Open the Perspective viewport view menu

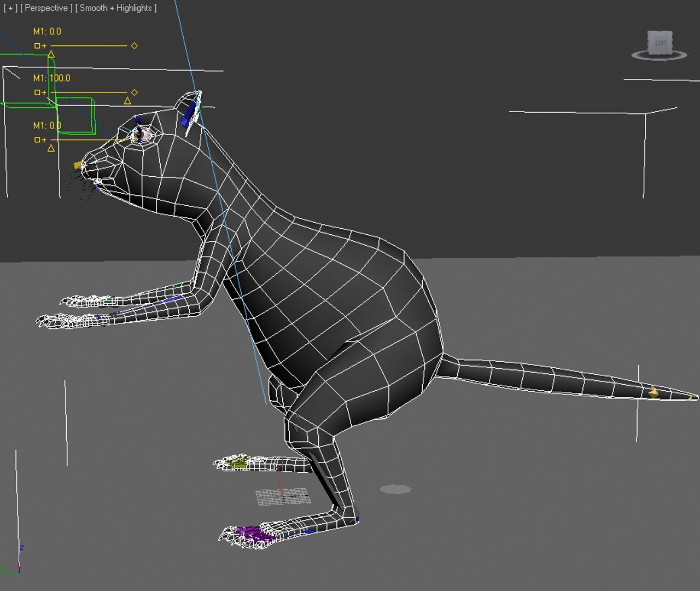[x=46, y=8]
